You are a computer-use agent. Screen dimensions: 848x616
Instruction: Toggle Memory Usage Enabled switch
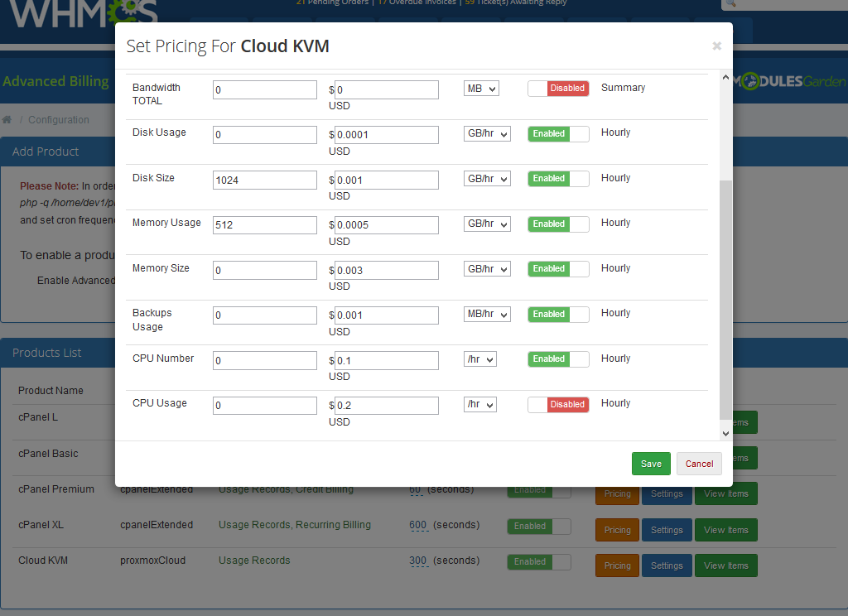click(x=558, y=224)
